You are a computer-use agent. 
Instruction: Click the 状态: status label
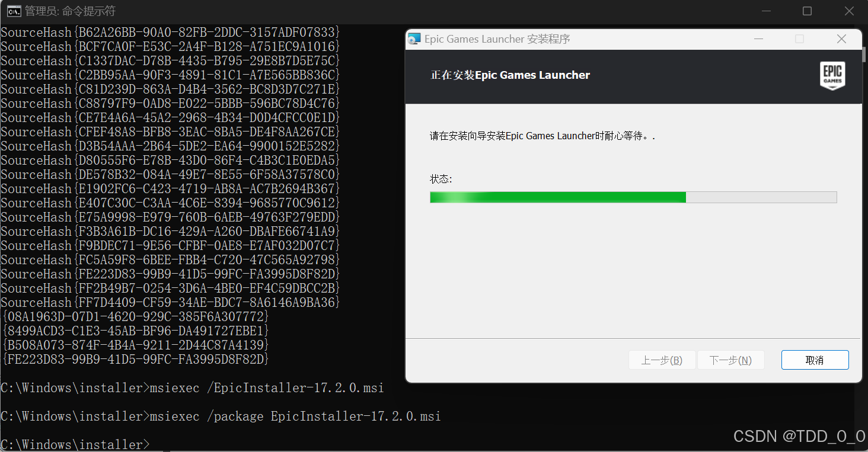coord(441,179)
